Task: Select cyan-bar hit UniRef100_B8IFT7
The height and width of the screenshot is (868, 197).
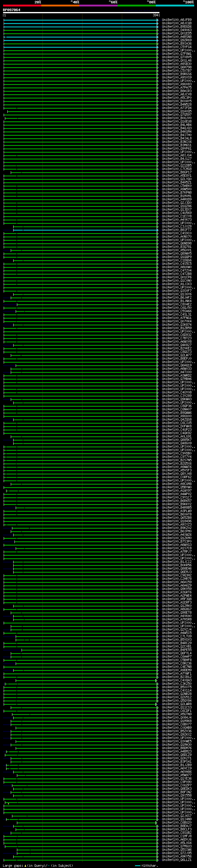Action: (x=176, y=230)
